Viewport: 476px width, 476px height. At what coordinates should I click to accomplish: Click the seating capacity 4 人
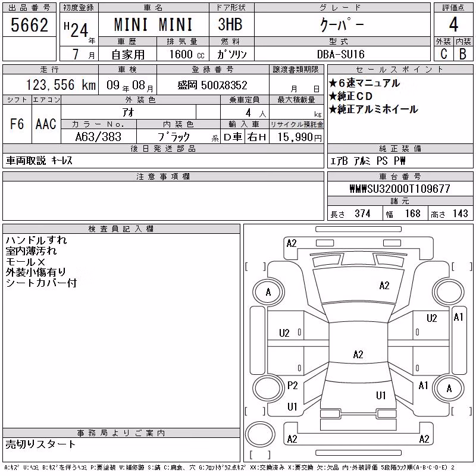256,113
